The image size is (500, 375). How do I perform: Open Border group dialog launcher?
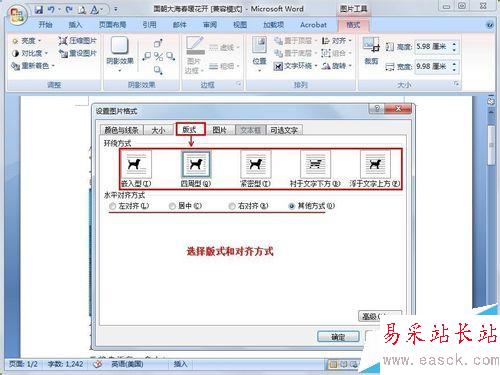[239, 84]
